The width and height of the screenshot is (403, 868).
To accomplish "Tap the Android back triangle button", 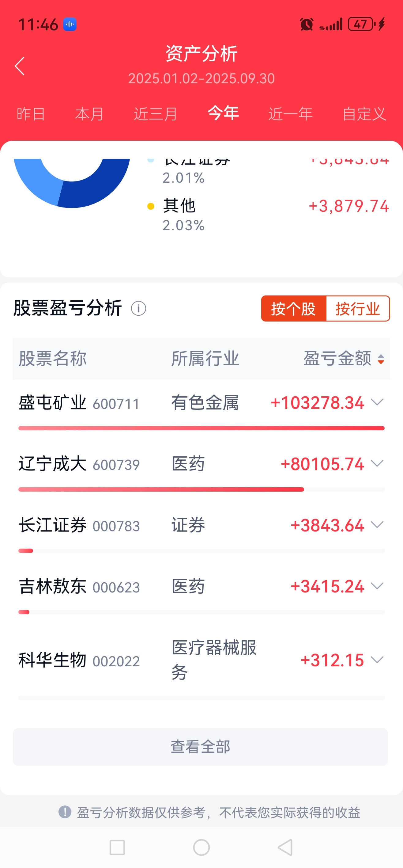I will click(x=285, y=847).
